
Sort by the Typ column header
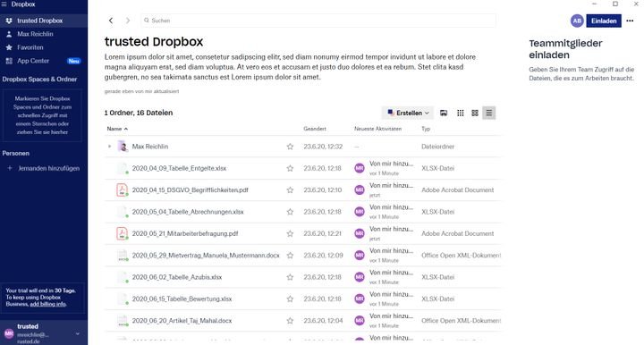tap(426, 129)
